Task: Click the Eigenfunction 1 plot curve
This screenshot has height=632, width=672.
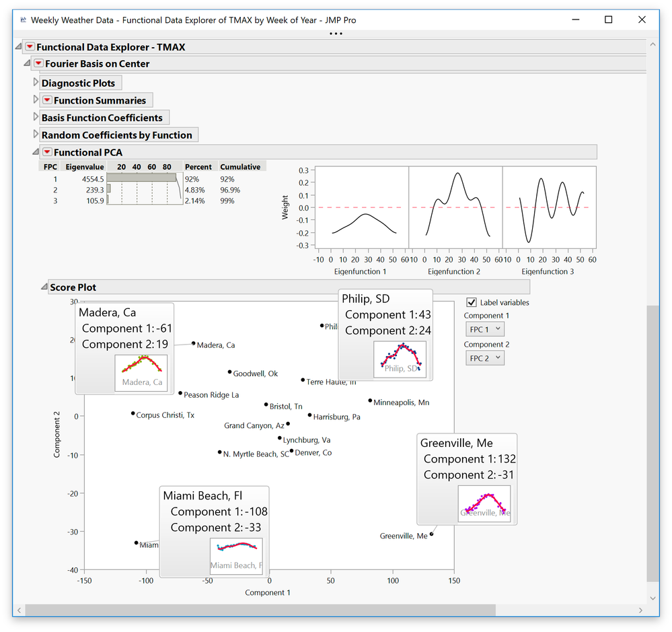Action: click(x=365, y=215)
